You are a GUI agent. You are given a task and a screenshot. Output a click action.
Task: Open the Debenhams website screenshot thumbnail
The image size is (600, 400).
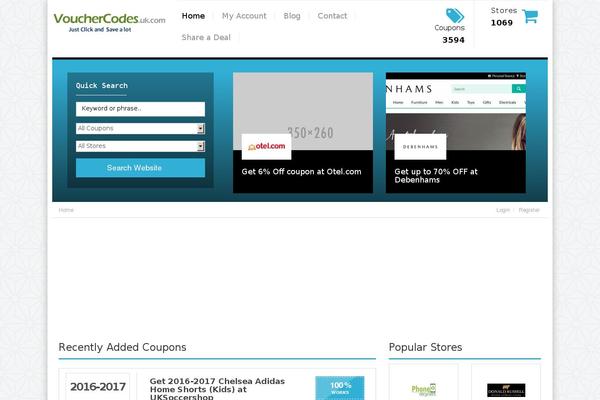point(456,111)
